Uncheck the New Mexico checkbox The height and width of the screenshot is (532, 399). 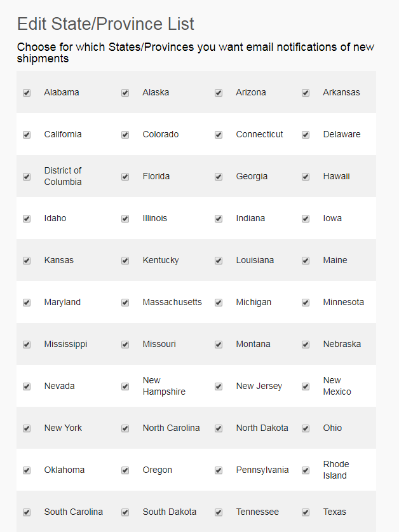pyautogui.click(x=306, y=386)
